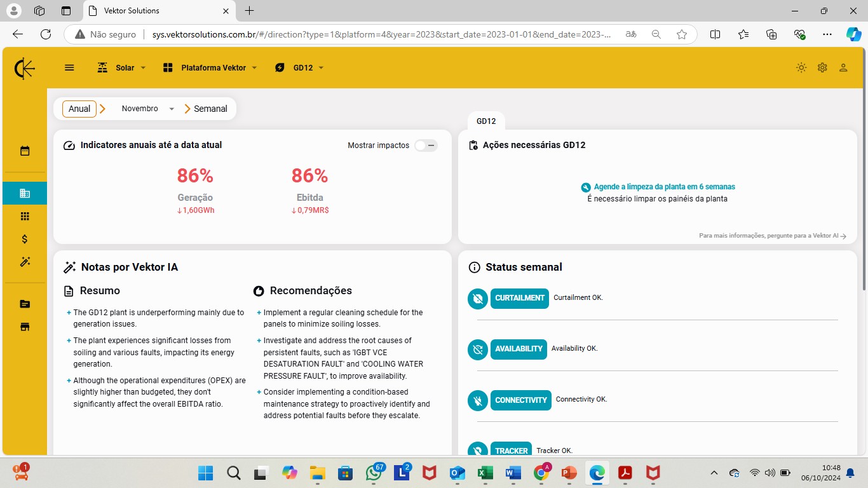
Task: Open browser split screen icon
Action: pyautogui.click(x=715, y=34)
